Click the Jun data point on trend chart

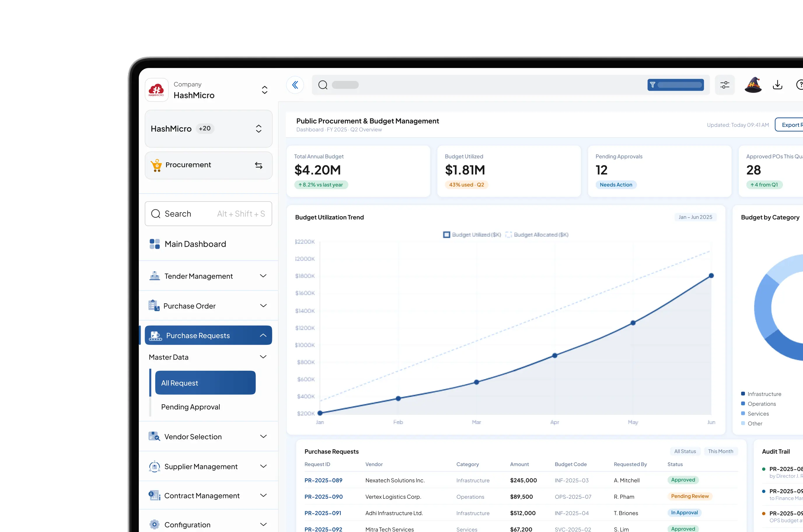pyautogui.click(x=711, y=276)
